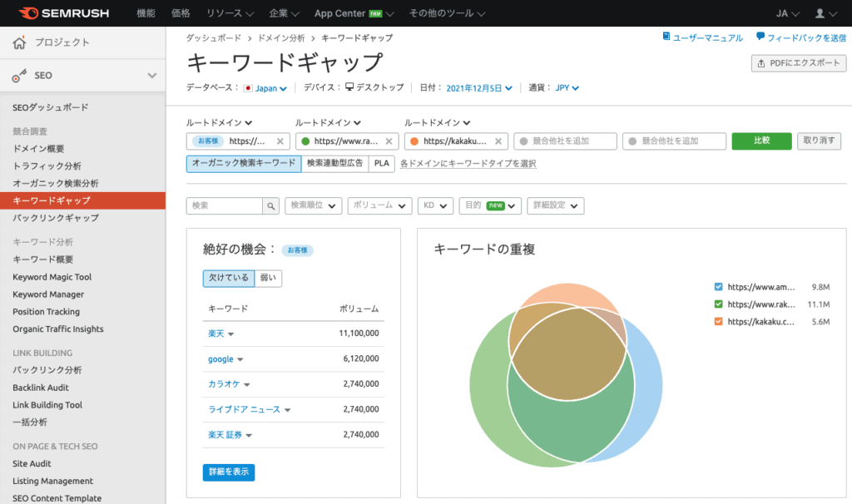Open Site Audit in sidebar
852x504 pixels.
tap(32, 464)
